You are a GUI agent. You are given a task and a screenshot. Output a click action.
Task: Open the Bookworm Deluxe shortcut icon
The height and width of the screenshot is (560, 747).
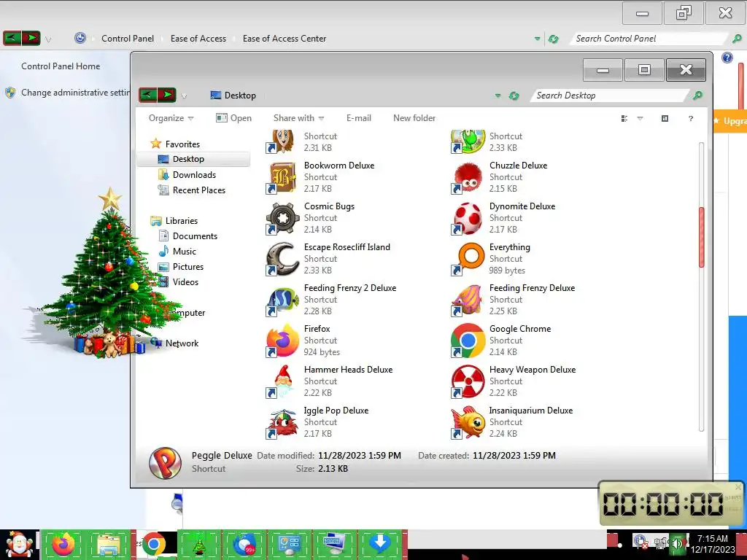[x=282, y=177]
